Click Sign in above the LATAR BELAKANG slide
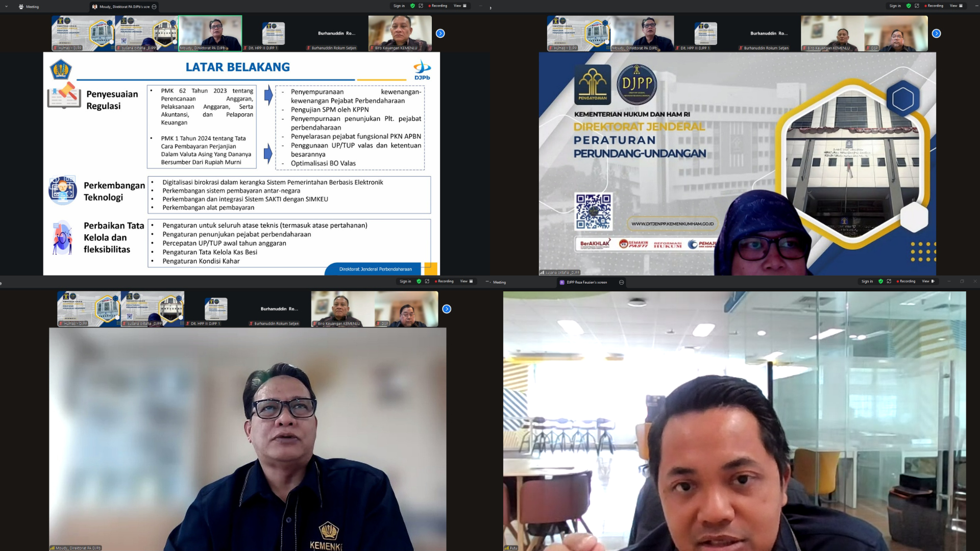Image resolution: width=980 pixels, height=551 pixels. [399, 6]
